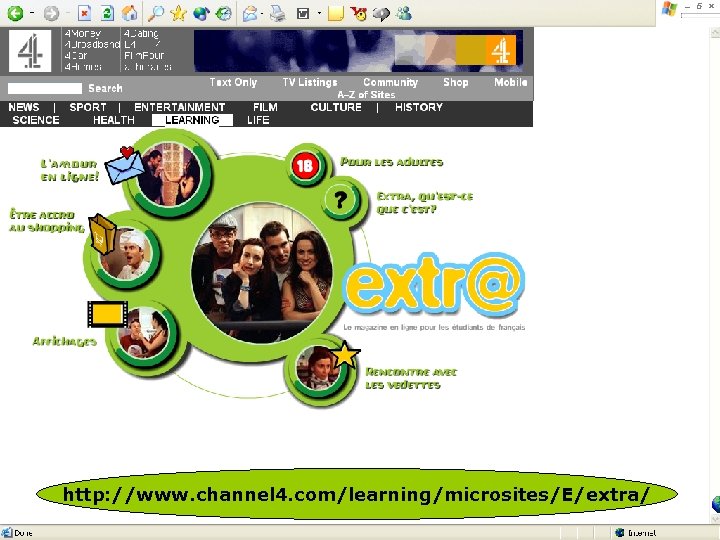
Task: Select the HEALTH navigation tab
Action: (114, 120)
